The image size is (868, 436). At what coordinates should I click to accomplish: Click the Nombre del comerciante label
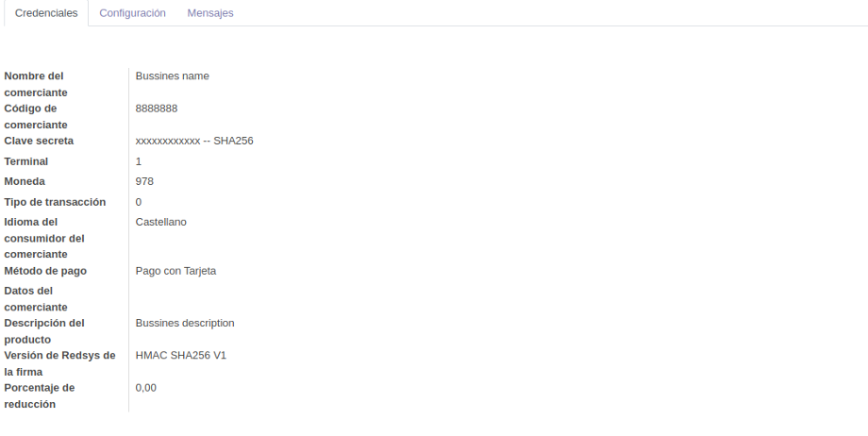tap(36, 84)
